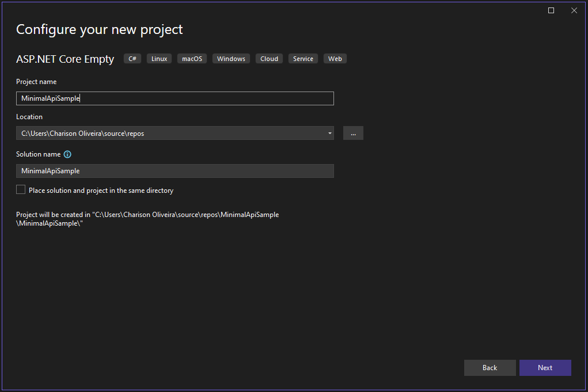588x392 pixels.
Task: Focus the Project name text field
Action: pyautogui.click(x=174, y=98)
